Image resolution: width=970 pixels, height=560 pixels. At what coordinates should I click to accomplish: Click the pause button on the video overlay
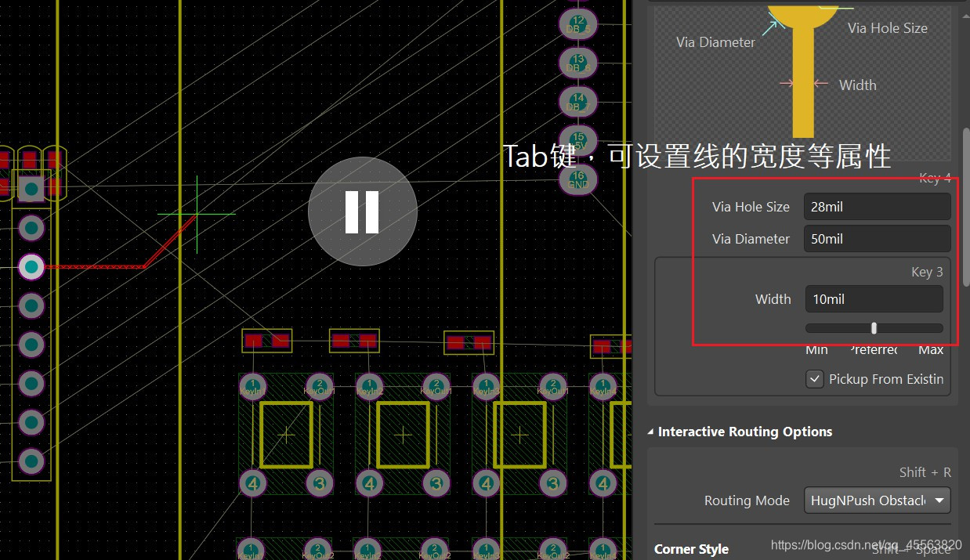[x=362, y=211]
